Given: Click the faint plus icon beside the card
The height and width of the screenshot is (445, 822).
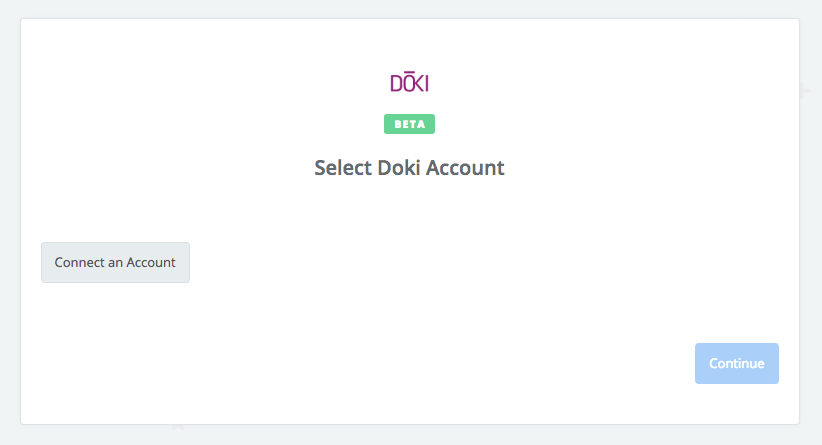Looking at the screenshot, I should (x=805, y=91).
